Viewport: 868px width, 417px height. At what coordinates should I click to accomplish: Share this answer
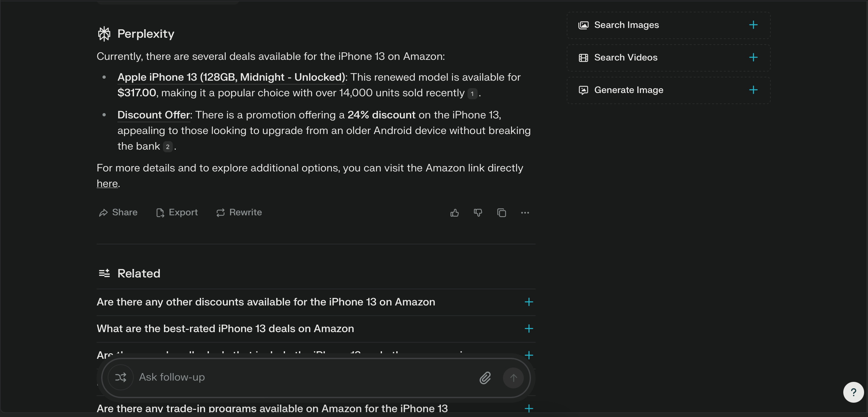[118, 212]
